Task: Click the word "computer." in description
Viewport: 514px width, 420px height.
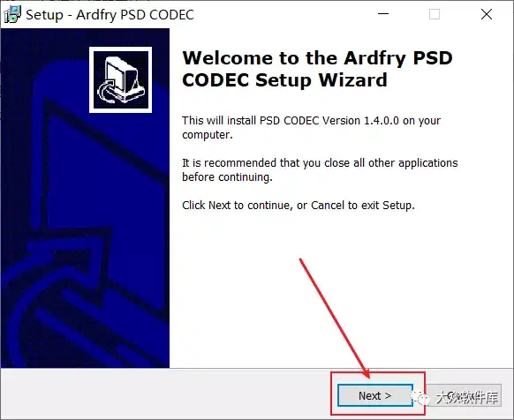Action: coord(208,135)
